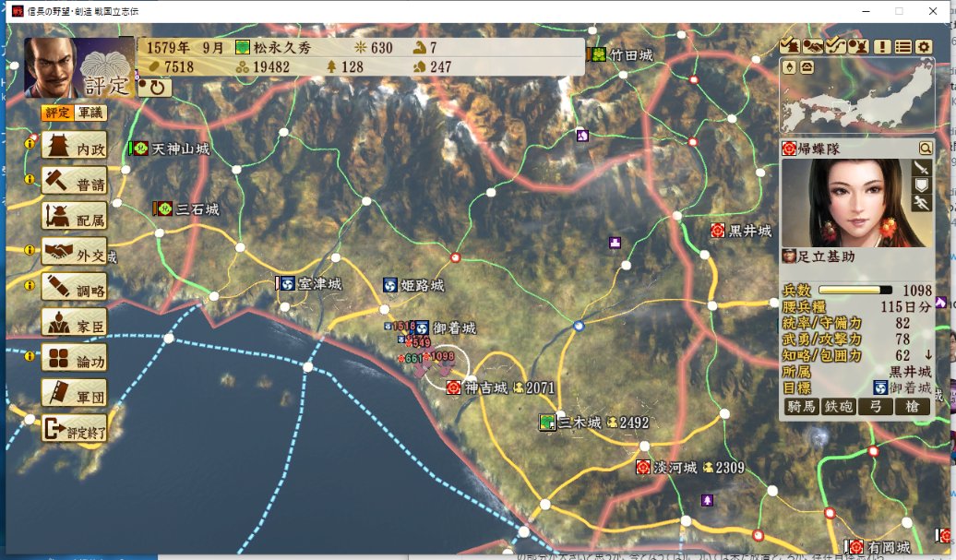Open the 内政 menu
956x560 pixels.
75,147
